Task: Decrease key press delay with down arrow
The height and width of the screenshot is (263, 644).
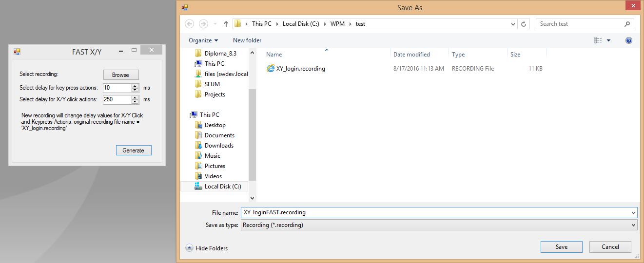Action: pyautogui.click(x=136, y=90)
